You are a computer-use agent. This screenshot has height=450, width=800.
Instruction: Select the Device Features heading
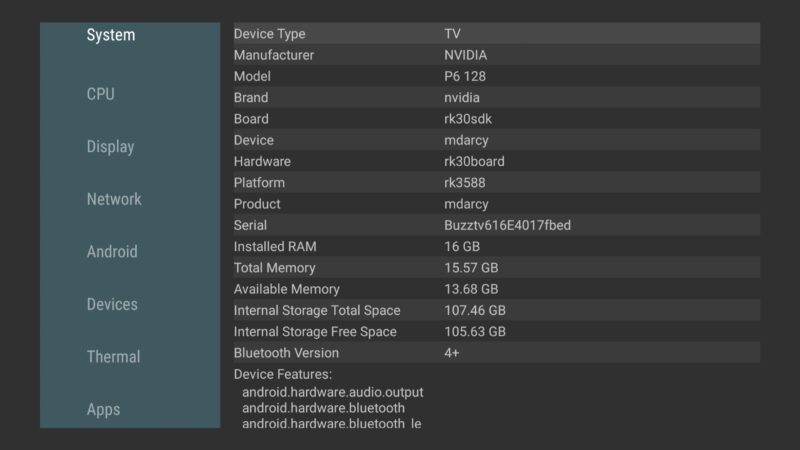pyautogui.click(x=283, y=374)
